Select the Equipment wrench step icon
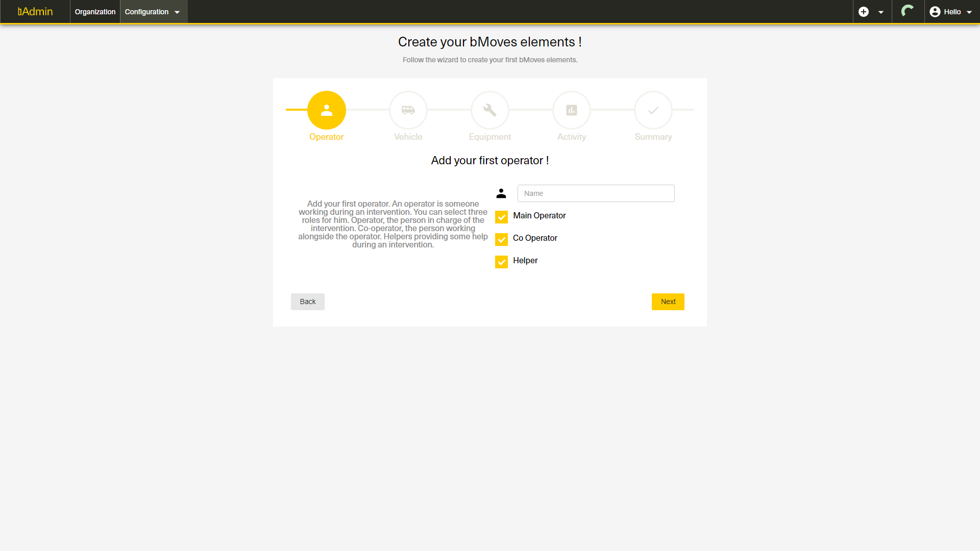The width and height of the screenshot is (980, 551). [x=490, y=110]
